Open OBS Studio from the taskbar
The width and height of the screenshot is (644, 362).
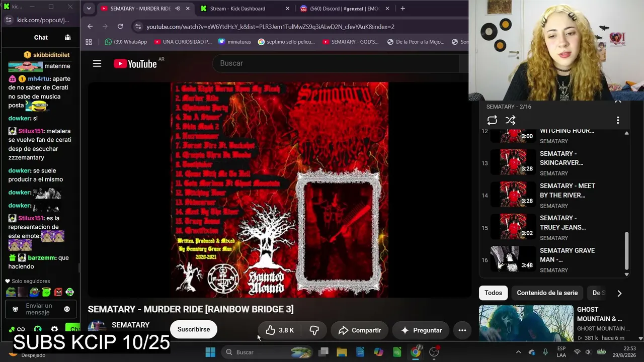(x=434, y=352)
